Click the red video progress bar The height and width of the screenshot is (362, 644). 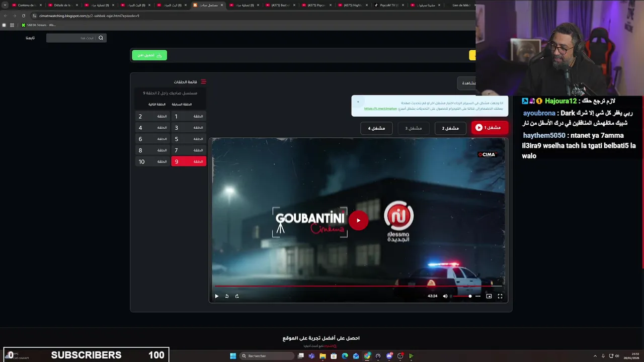(x=358, y=286)
